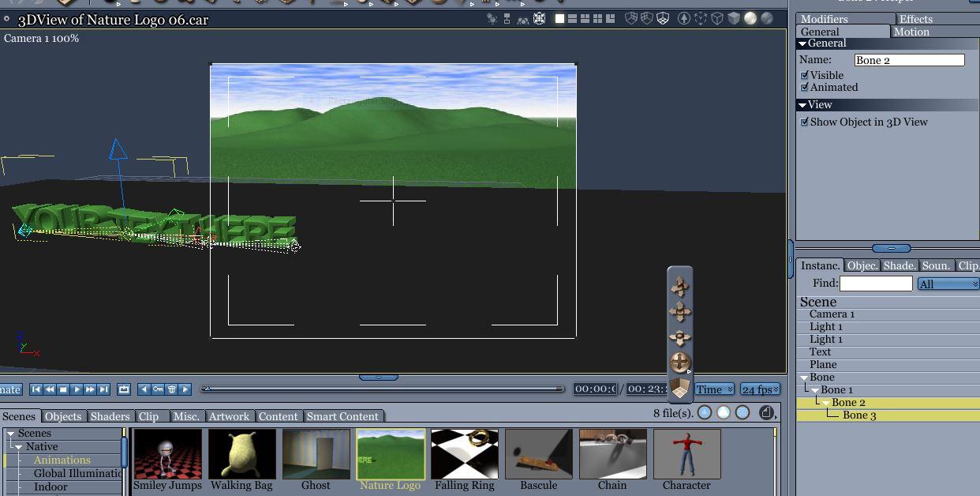The width and height of the screenshot is (980, 496).
Task: Click the expand-arrows icon in 3D view header
Action: pos(539,18)
